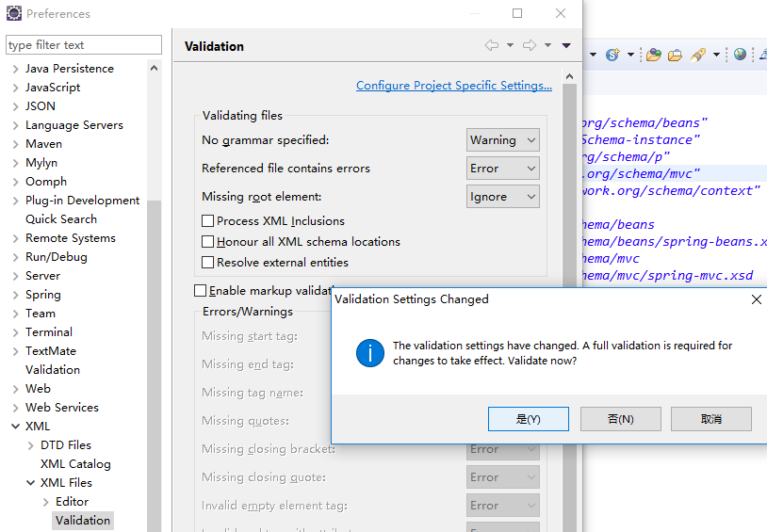Select Validation under XML Files
Image resolution: width=767 pixels, height=532 pixels.
(x=83, y=521)
